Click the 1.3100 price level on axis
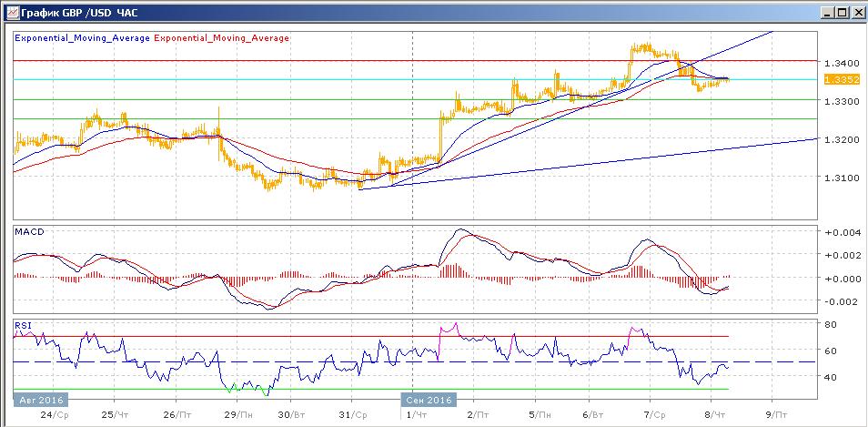The width and height of the screenshot is (868, 427). [839, 178]
